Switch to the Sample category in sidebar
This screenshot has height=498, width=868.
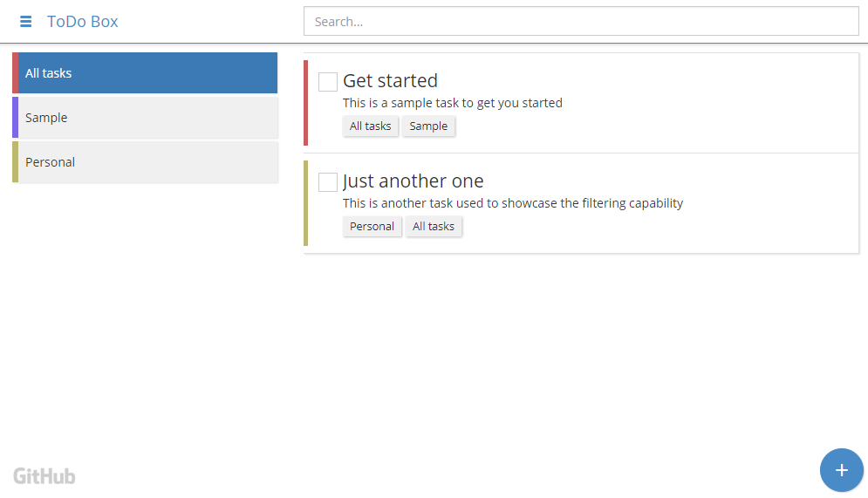[147, 118]
